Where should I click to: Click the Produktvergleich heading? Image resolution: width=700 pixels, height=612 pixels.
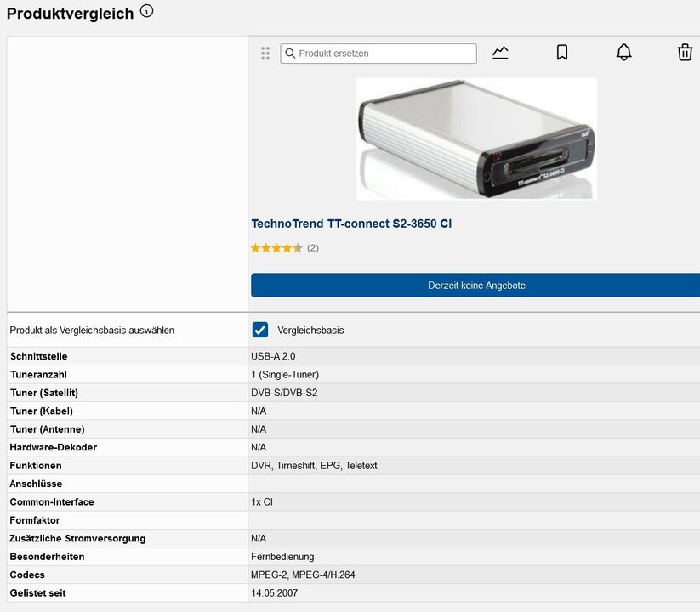(x=70, y=14)
